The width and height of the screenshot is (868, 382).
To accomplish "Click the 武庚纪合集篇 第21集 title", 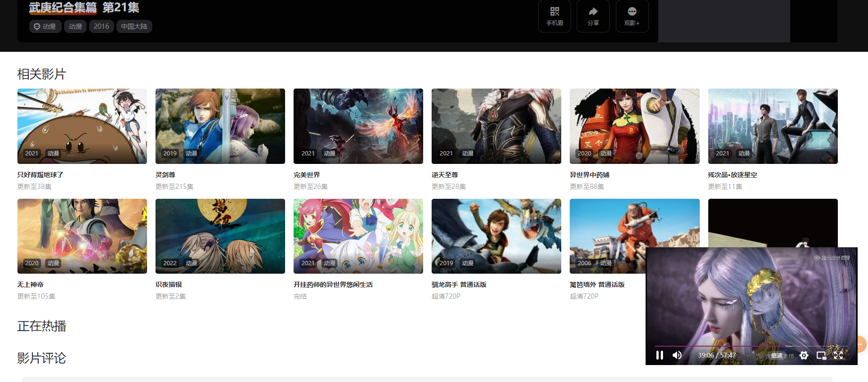I will click(x=84, y=8).
